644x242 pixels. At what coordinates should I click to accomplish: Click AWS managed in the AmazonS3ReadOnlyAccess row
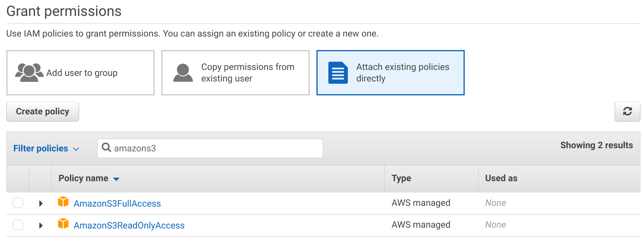pos(421,225)
